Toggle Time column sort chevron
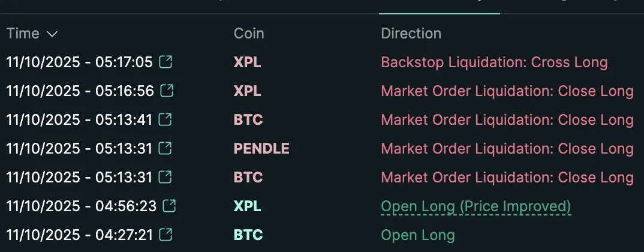The width and height of the screenshot is (644, 252). pyautogui.click(x=52, y=34)
